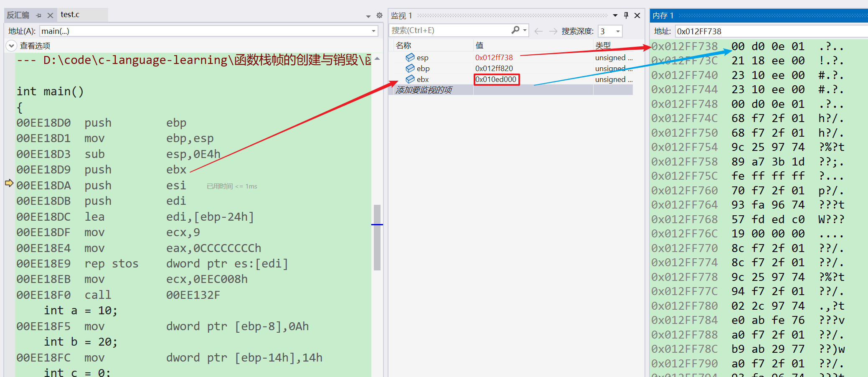Open the search options dropdown arrow
868x377 pixels.
point(525,31)
